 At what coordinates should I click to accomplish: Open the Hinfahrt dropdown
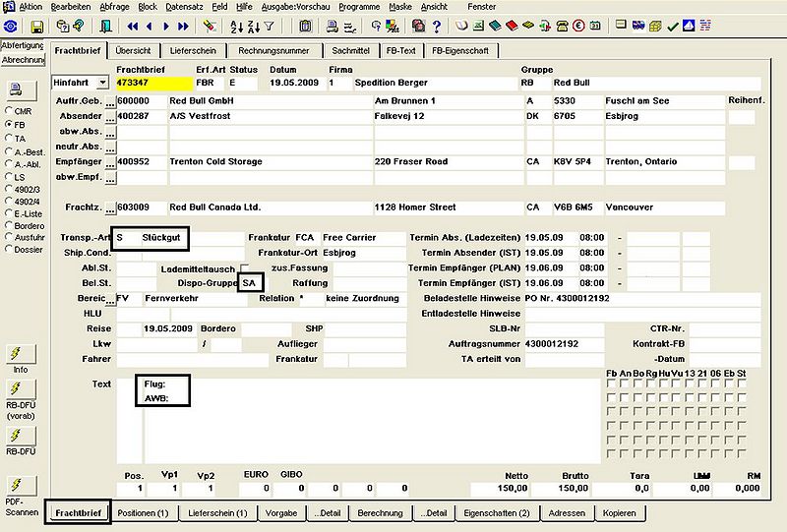pyautogui.click(x=102, y=83)
